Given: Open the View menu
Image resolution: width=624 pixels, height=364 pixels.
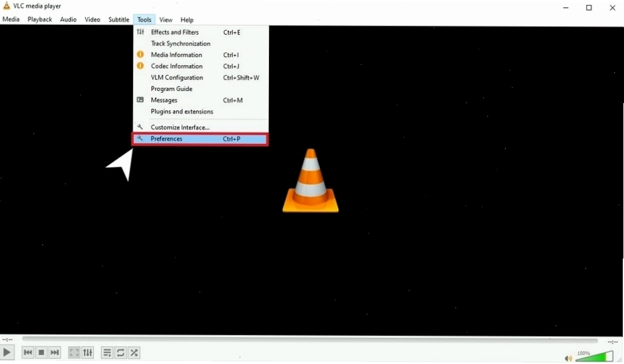Looking at the screenshot, I should point(166,20).
